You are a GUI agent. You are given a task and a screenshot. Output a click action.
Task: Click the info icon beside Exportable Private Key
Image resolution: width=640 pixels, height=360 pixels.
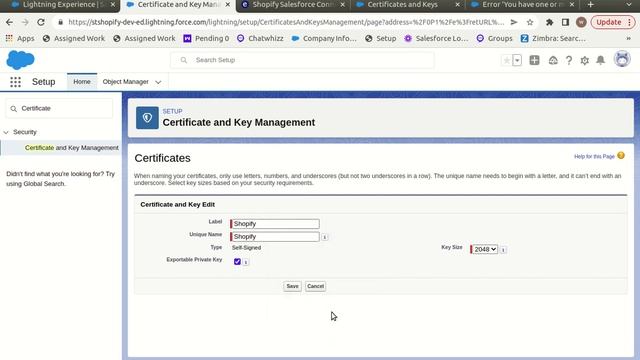246,262
